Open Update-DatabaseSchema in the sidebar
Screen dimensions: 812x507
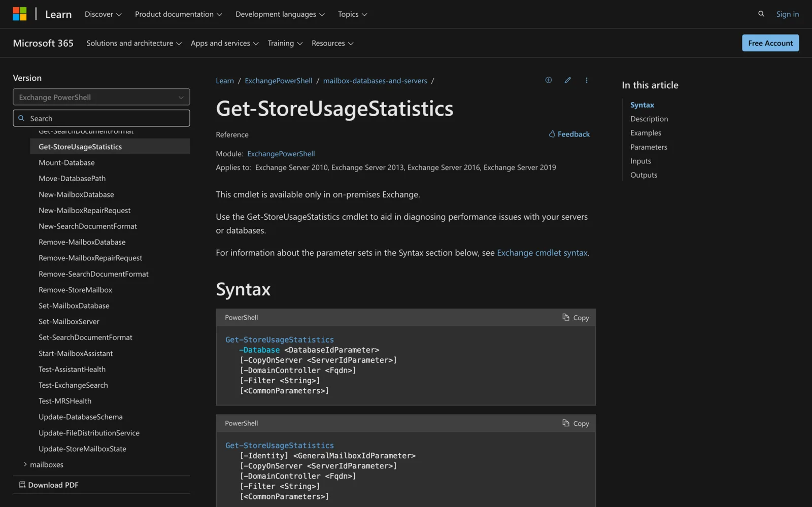coord(81,417)
